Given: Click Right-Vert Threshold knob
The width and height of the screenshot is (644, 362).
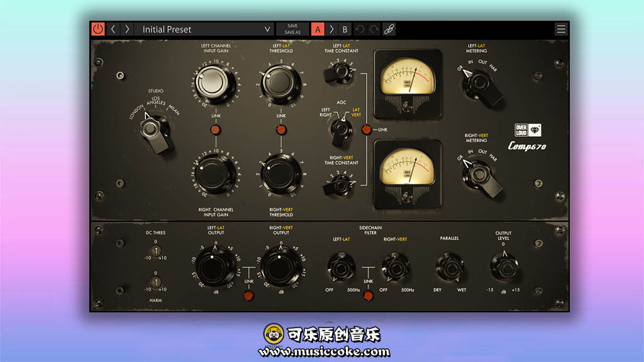Looking at the screenshot, I should [281, 173].
